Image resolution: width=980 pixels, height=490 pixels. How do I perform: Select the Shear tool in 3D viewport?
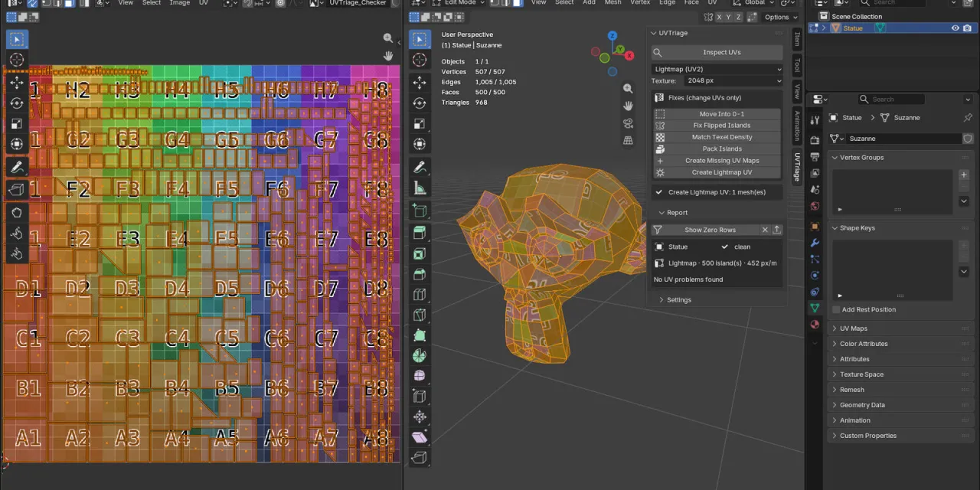pyautogui.click(x=420, y=438)
